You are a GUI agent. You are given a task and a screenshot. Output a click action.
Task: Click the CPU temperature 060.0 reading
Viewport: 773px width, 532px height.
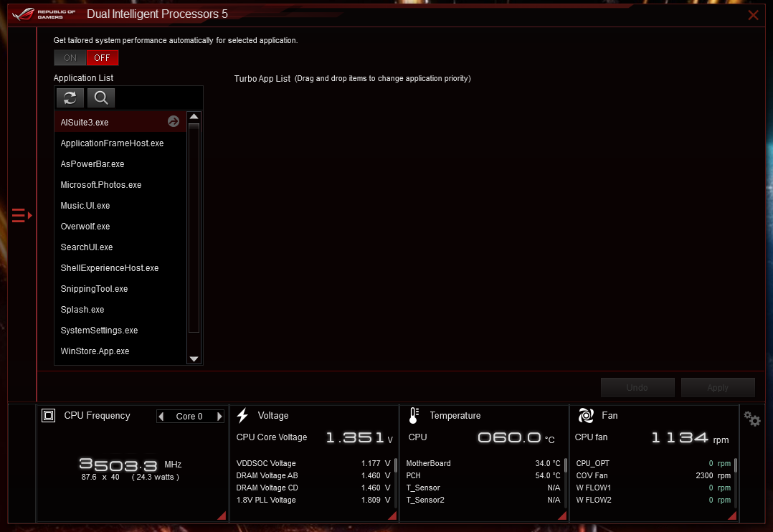[x=516, y=437]
